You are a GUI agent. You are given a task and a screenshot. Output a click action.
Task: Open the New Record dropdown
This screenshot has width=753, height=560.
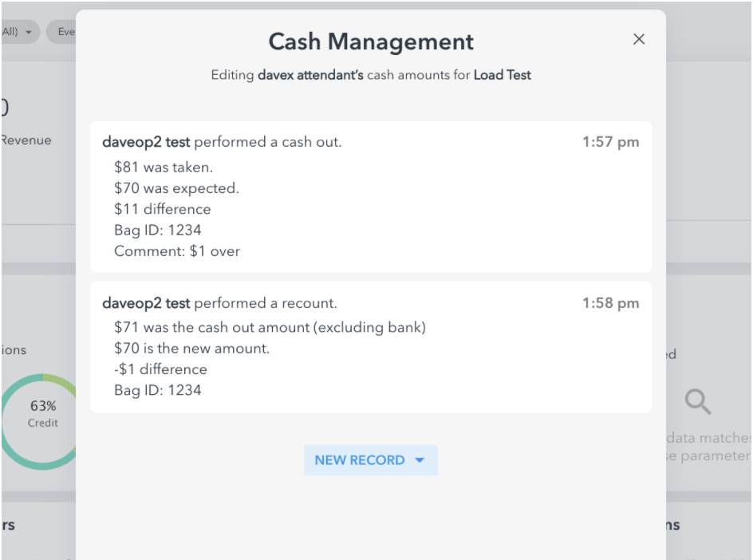[371, 460]
